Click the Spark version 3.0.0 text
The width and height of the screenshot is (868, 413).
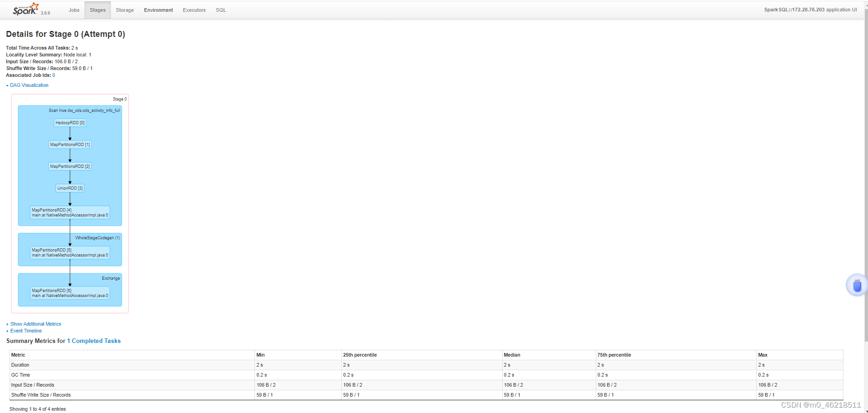click(45, 13)
